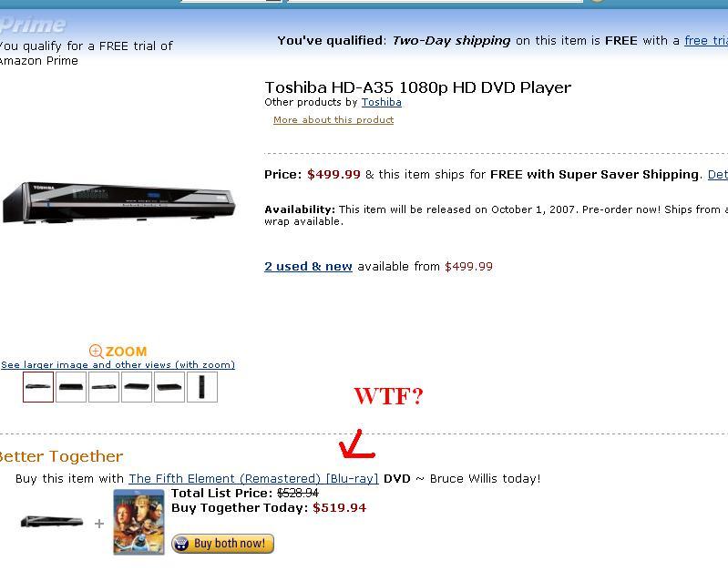
Task: Open the 'More about this product' link
Action: (333, 120)
